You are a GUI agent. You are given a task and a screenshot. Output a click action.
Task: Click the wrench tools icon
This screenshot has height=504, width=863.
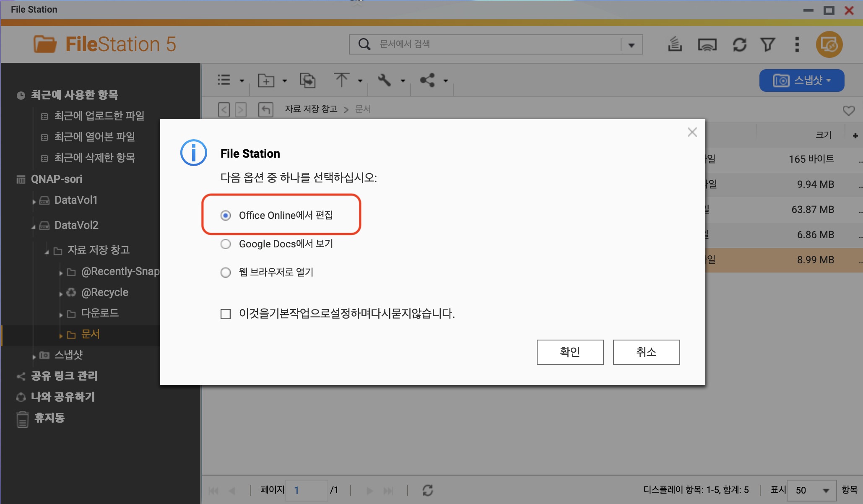coord(384,80)
